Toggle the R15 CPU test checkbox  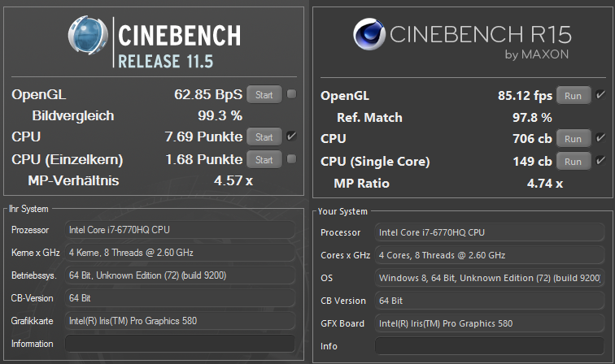pos(600,138)
